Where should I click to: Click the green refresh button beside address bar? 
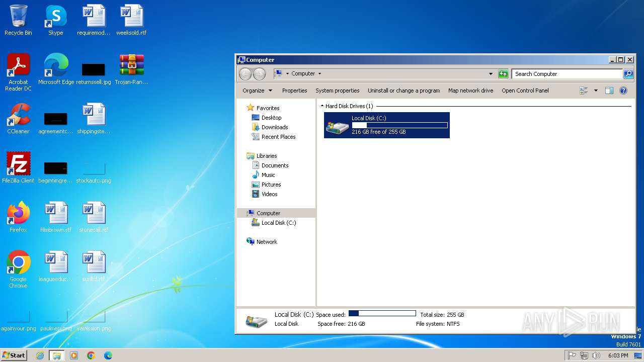point(503,74)
